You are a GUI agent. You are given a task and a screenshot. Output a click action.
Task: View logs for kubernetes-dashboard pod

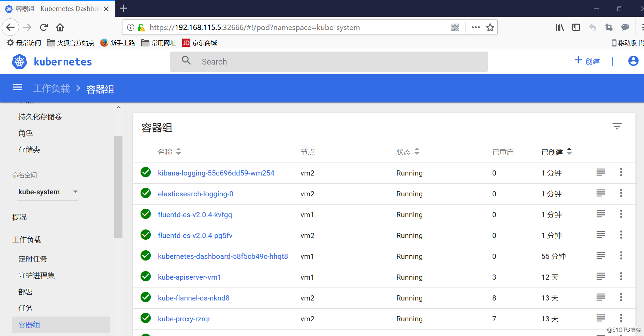601,255
